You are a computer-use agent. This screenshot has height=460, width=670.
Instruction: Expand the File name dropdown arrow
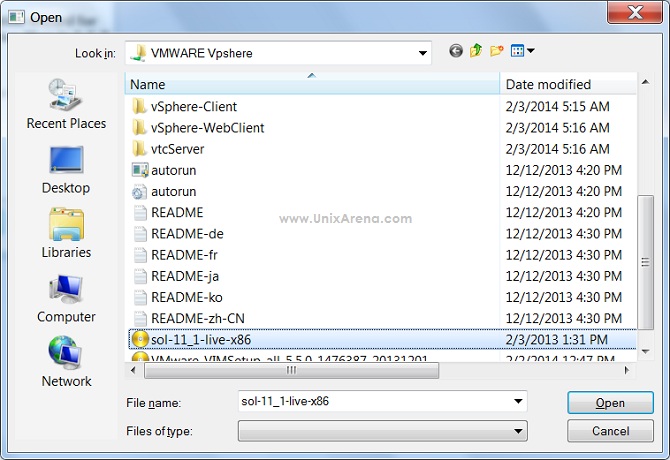click(x=518, y=401)
